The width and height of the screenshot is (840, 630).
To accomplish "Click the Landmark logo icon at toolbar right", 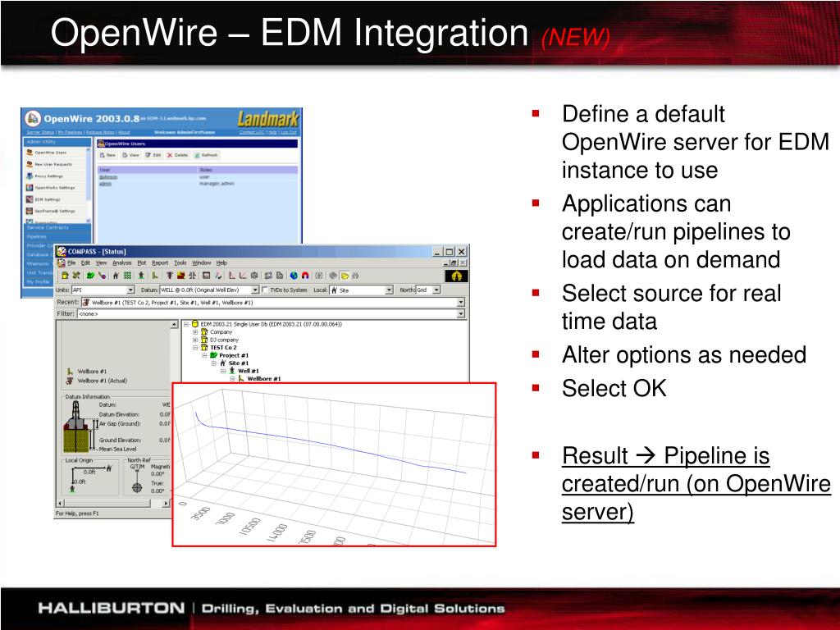I will 456,276.
